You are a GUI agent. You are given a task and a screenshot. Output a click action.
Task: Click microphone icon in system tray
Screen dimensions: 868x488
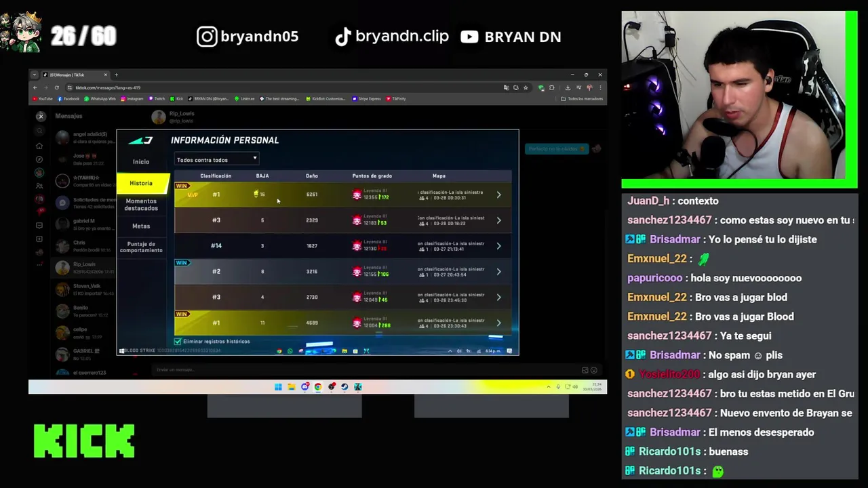pos(558,387)
